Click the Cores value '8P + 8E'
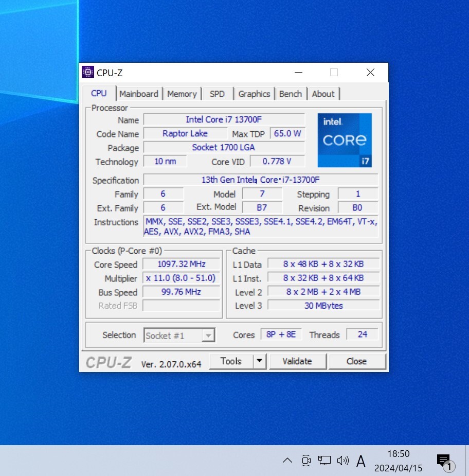The width and height of the screenshot is (469, 476). pos(281,334)
